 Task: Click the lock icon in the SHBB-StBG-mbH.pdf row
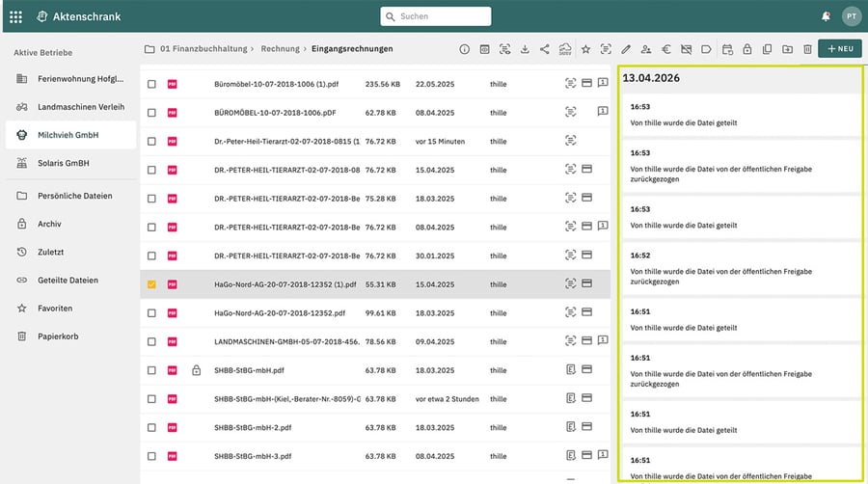click(x=197, y=370)
